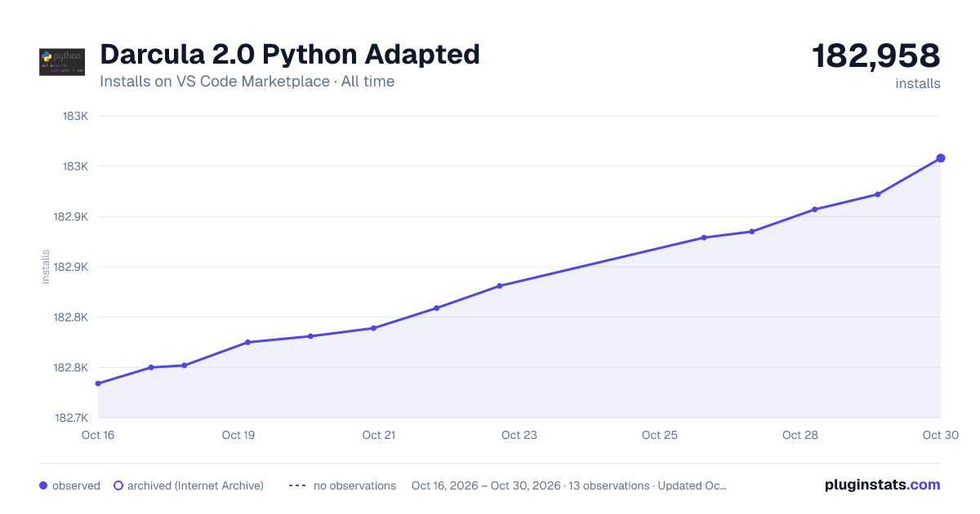
Task: Click the 'Oct 16' x-axis label
Action: 98,435
